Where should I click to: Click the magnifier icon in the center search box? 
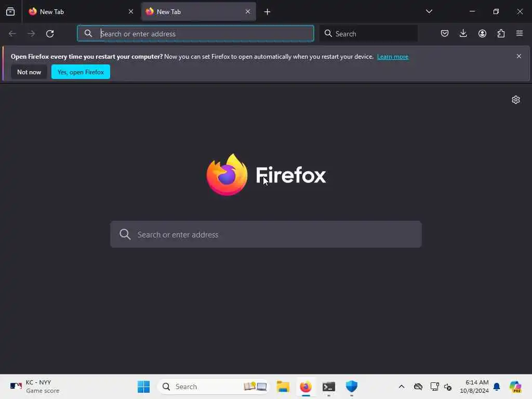click(125, 234)
